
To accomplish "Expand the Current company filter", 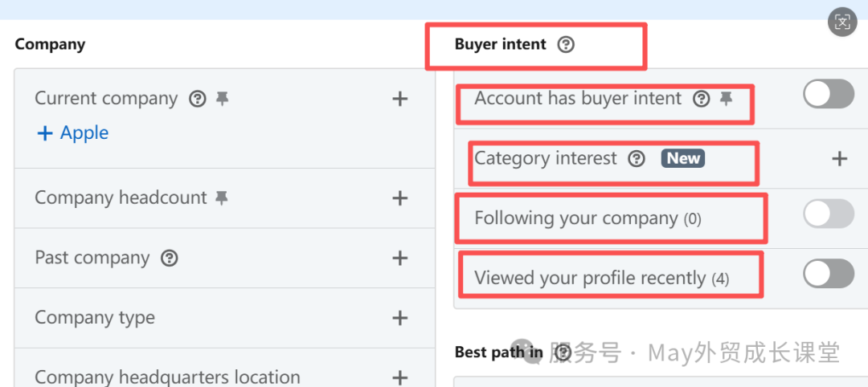I will (399, 99).
